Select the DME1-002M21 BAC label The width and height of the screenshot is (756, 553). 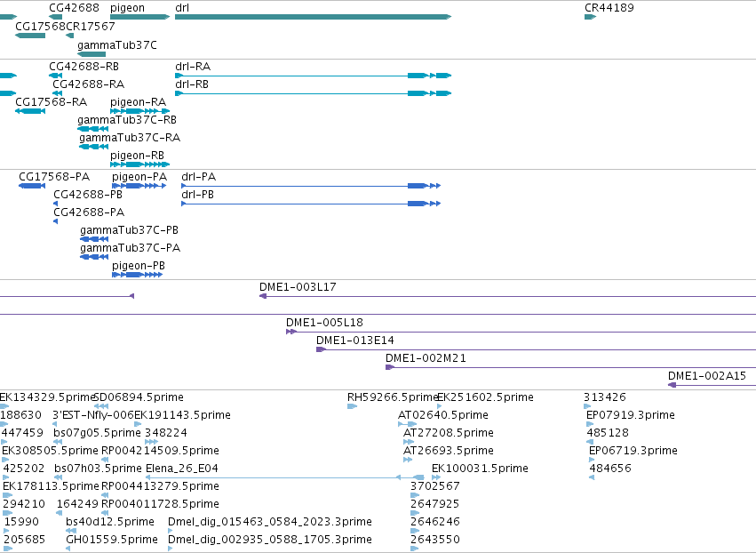[426, 358]
